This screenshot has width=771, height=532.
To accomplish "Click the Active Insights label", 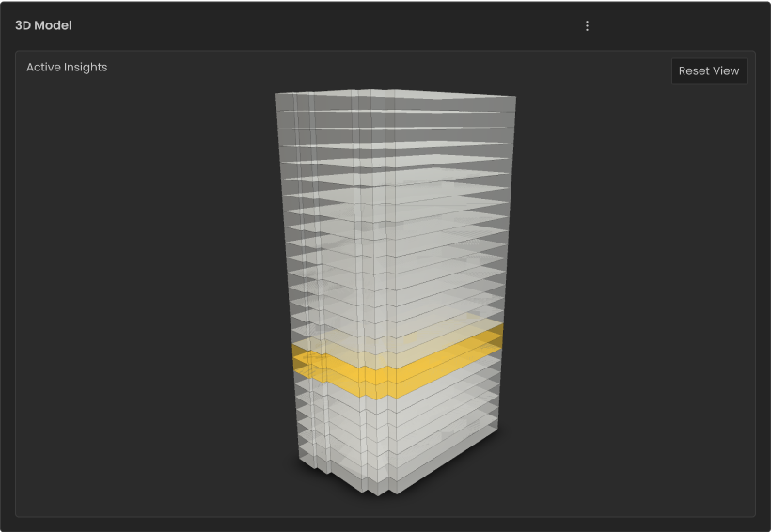I will (x=67, y=68).
